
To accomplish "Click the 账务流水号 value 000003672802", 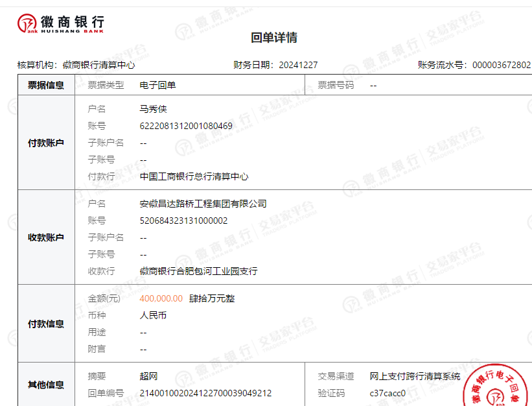I will (501, 65).
